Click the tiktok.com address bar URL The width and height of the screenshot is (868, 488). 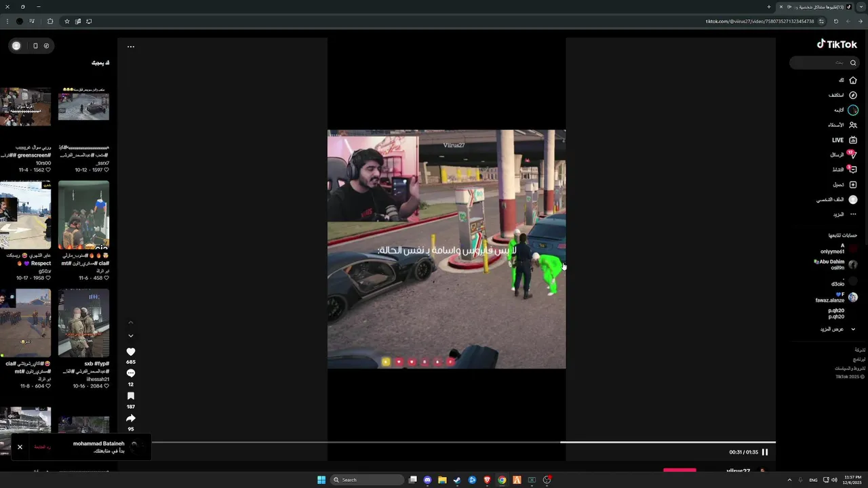[x=759, y=21]
